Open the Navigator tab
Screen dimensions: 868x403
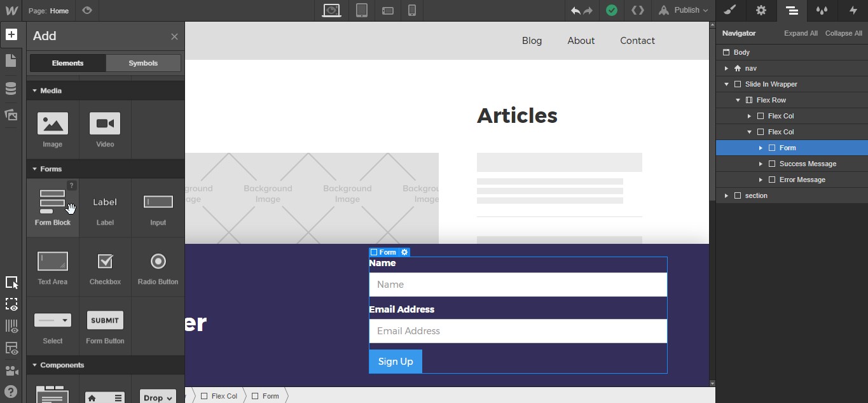coord(792,10)
